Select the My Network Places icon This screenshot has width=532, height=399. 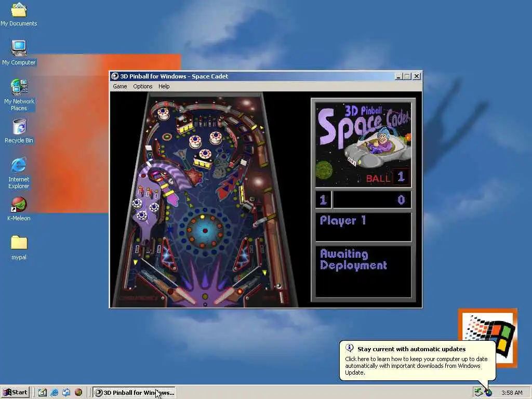[19, 95]
